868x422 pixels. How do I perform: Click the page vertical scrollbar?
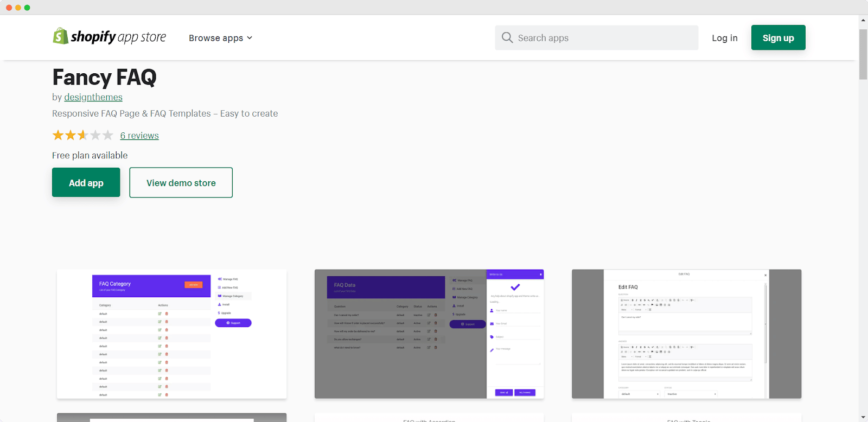tap(863, 54)
